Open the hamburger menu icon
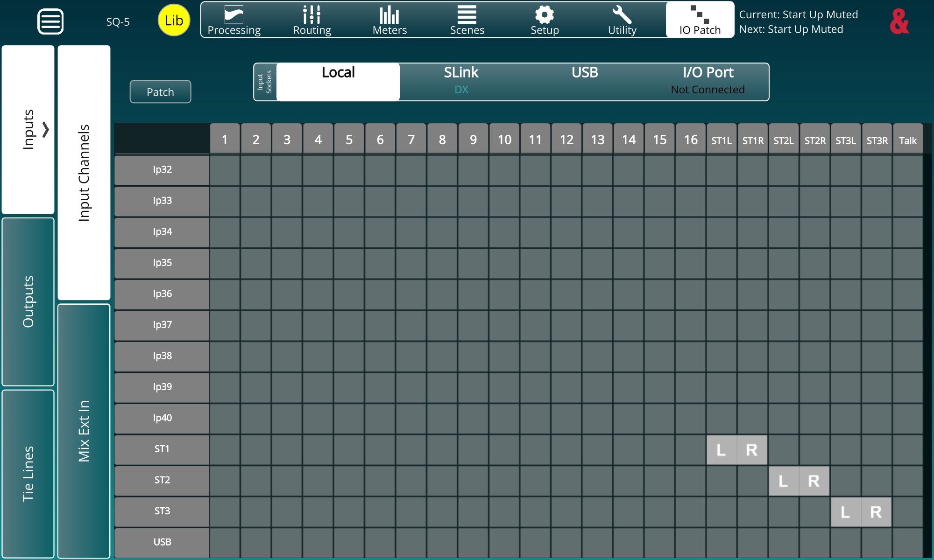 click(x=50, y=21)
